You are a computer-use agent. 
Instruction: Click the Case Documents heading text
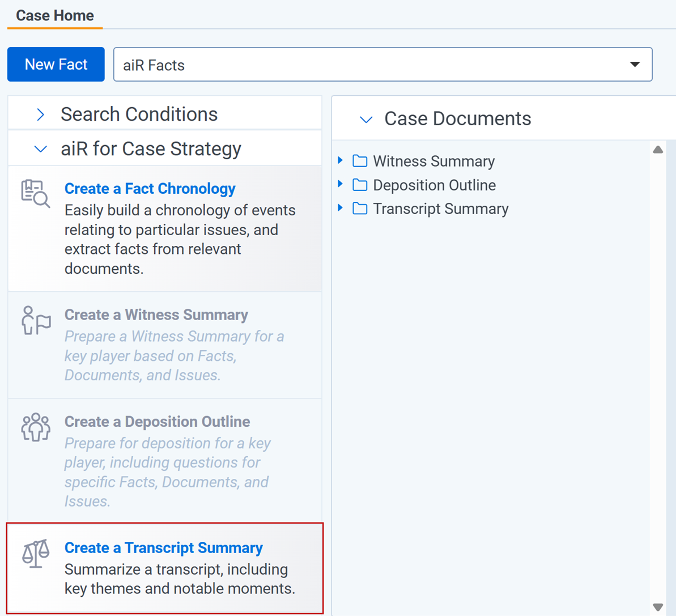pos(457,118)
